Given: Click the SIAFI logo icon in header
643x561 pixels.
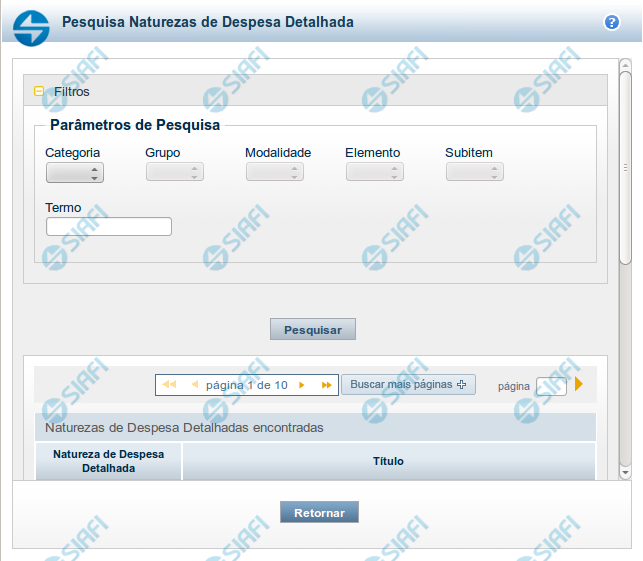Looking at the screenshot, I should [31, 22].
